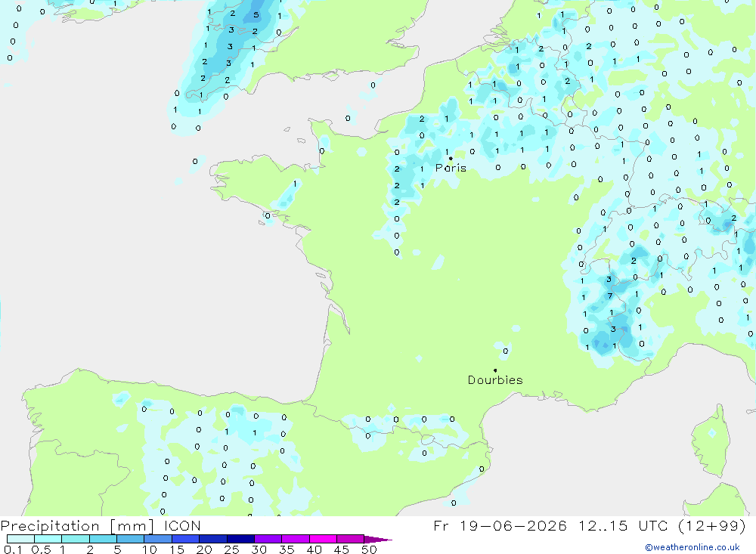Viewport: 756px width, 554px height.
Task: Pick the 2–5 mm legend color swatch
Action: point(103,539)
